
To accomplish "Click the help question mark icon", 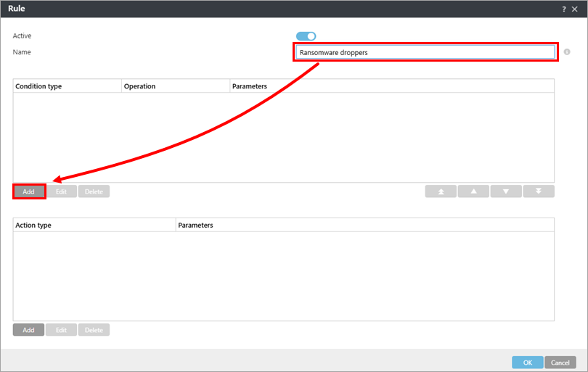I will coord(563,9).
